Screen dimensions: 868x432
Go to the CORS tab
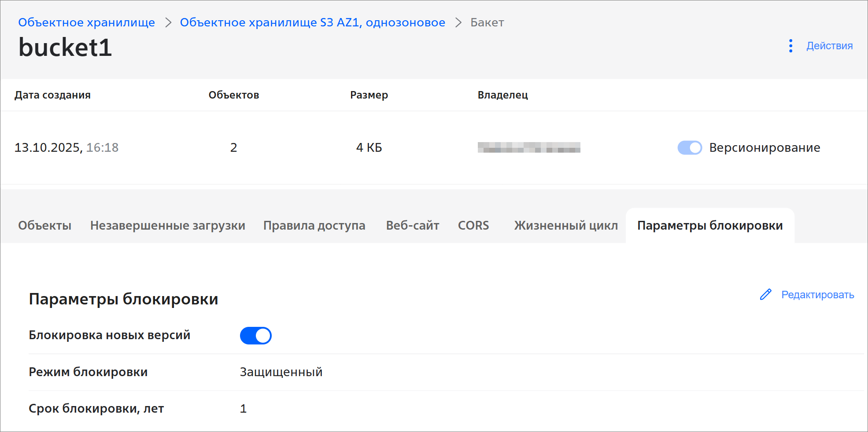point(473,225)
